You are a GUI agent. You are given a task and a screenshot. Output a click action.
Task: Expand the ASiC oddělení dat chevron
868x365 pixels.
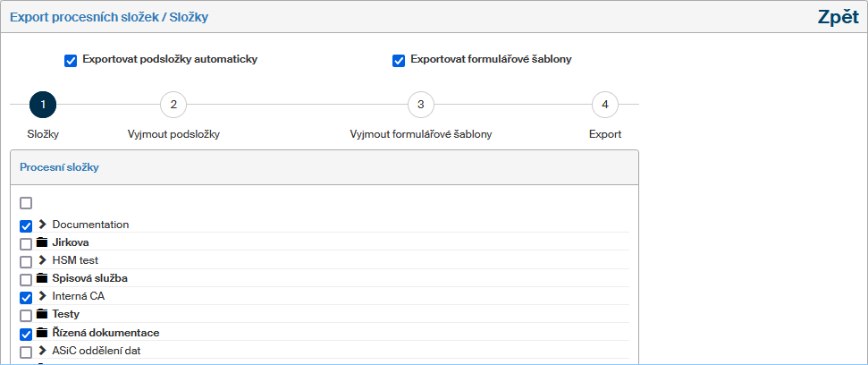point(42,351)
